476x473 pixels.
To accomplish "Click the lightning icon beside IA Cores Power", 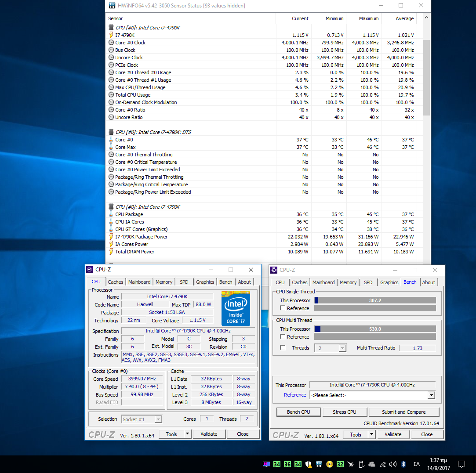I will 111,244.
